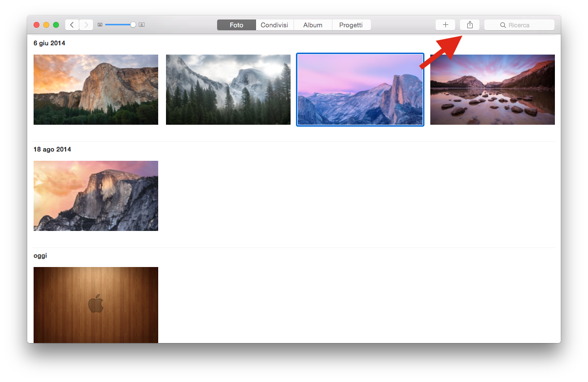Open the Progetti tab
Viewport: 588px width, 382px height.
(351, 25)
